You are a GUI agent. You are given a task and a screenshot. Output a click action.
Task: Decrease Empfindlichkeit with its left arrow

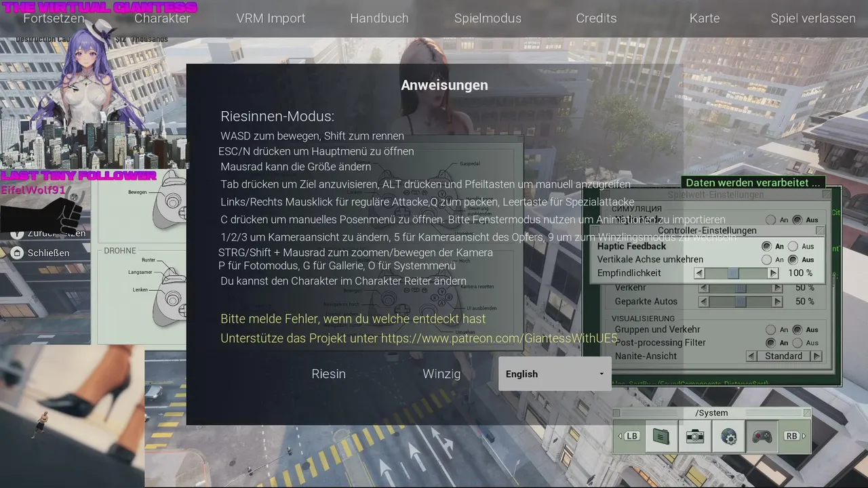click(x=699, y=273)
